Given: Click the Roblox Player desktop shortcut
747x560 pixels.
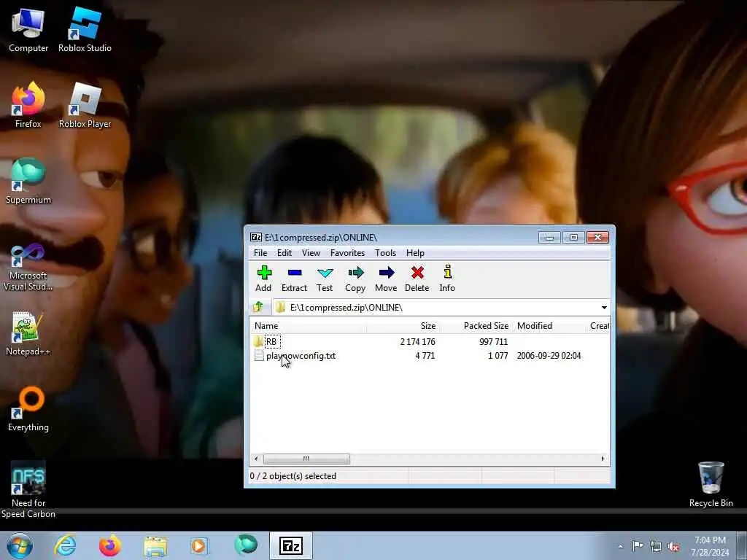Looking at the screenshot, I should (x=85, y=106).
